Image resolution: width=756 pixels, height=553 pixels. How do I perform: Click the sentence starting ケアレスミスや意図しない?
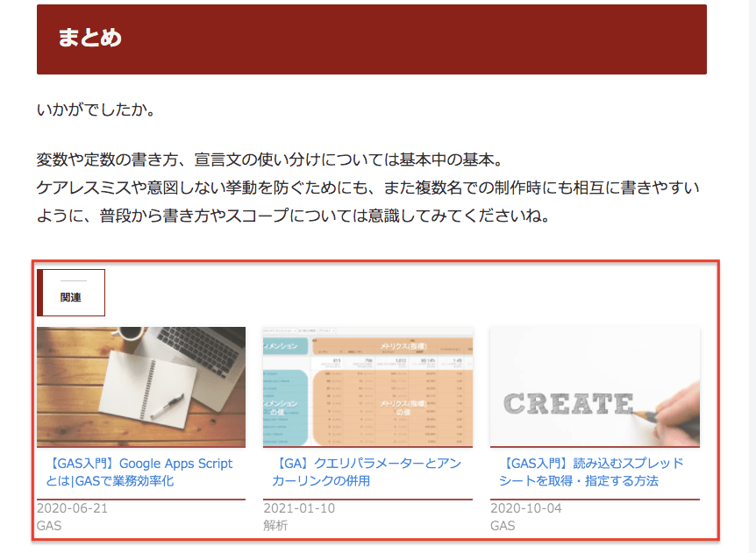[x=367, y=202]
